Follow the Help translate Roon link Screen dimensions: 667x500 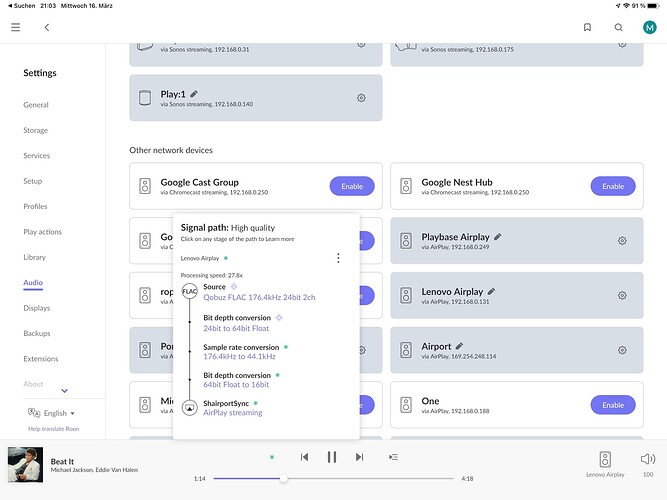pos(54,429)
